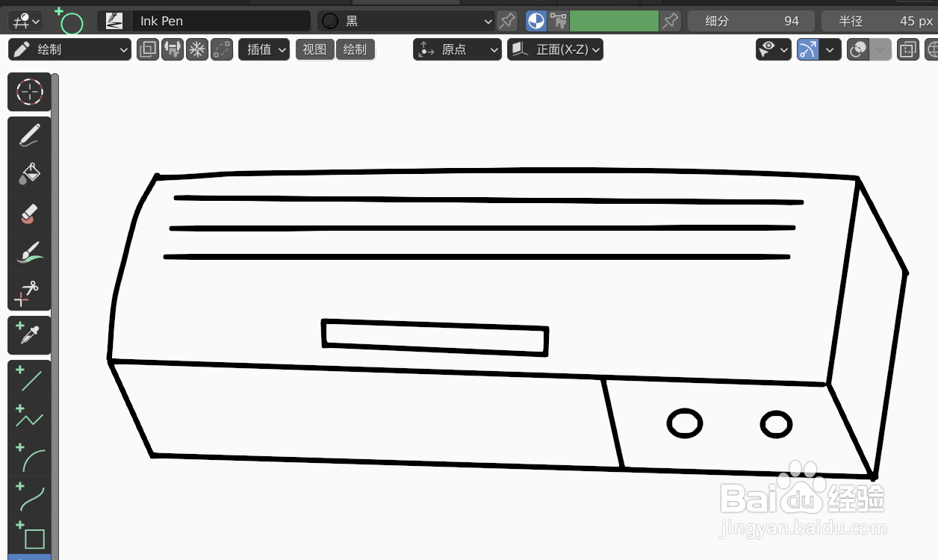Select the Curve primitive tool
This screenshot has height=560, width=938.
click(x=30, y=496)
